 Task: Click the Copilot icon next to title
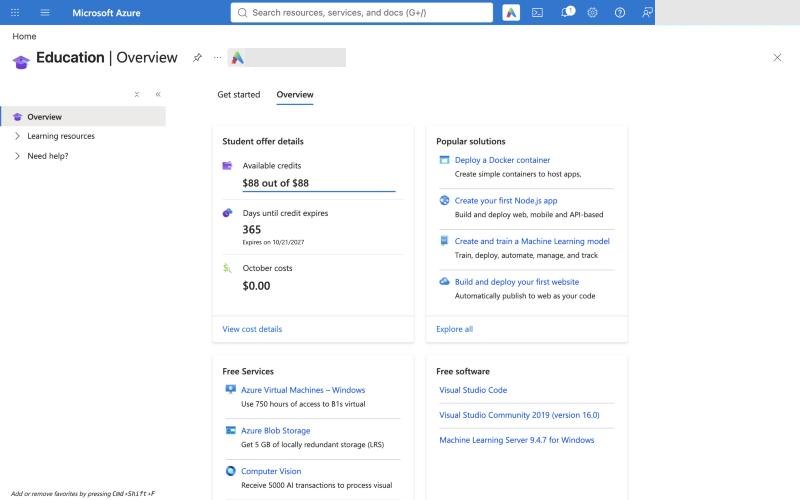(x=237, y=58)
